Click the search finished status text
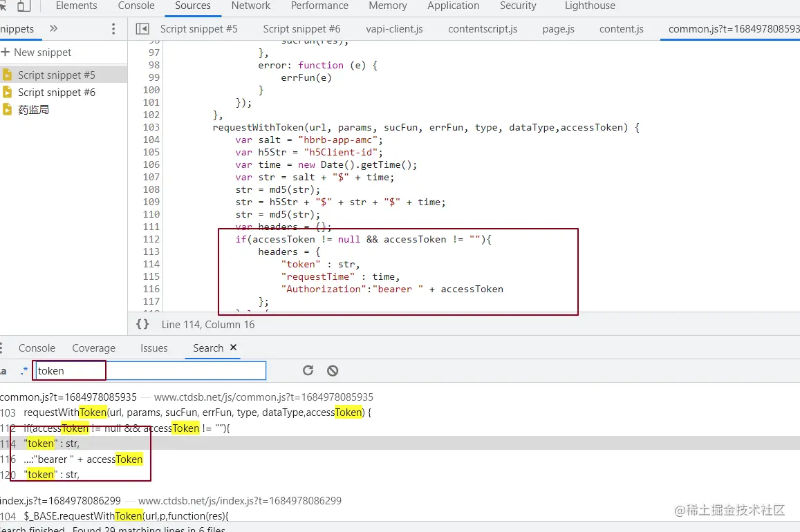This screenshot has height=532, width=800. point(112,529)
